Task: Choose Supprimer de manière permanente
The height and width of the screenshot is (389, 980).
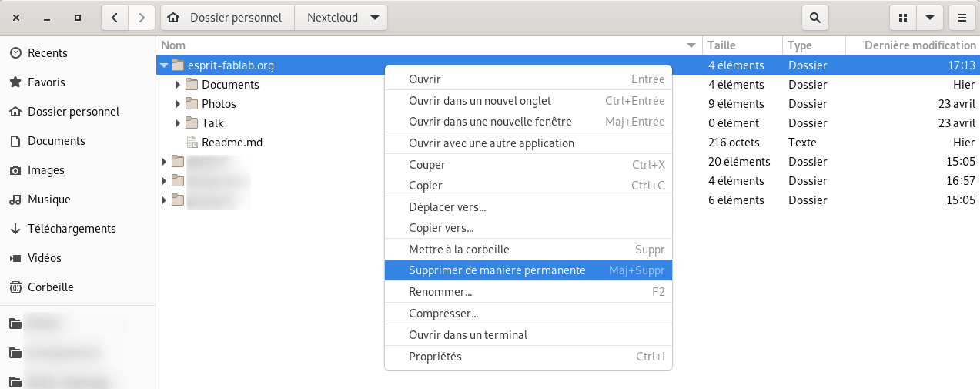Action: pos(528,270)
